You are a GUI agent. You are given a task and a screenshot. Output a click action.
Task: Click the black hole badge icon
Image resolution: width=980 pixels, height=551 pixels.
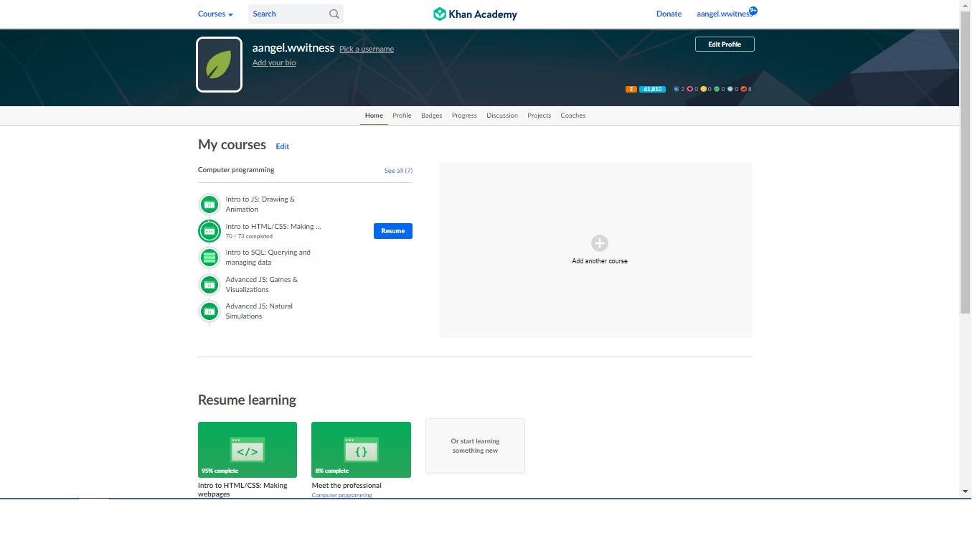tap(730, 89)
